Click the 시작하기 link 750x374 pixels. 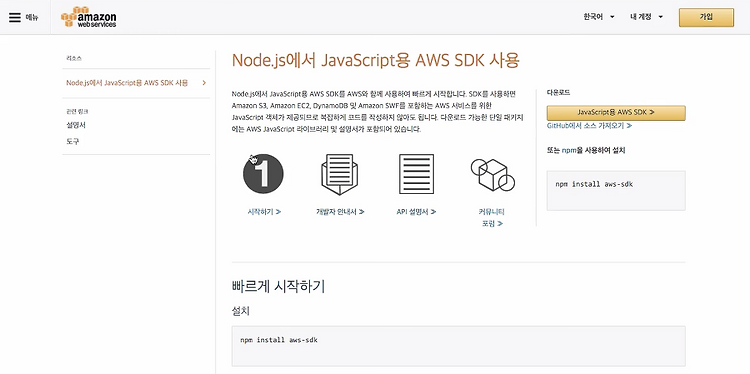[264, 211]
